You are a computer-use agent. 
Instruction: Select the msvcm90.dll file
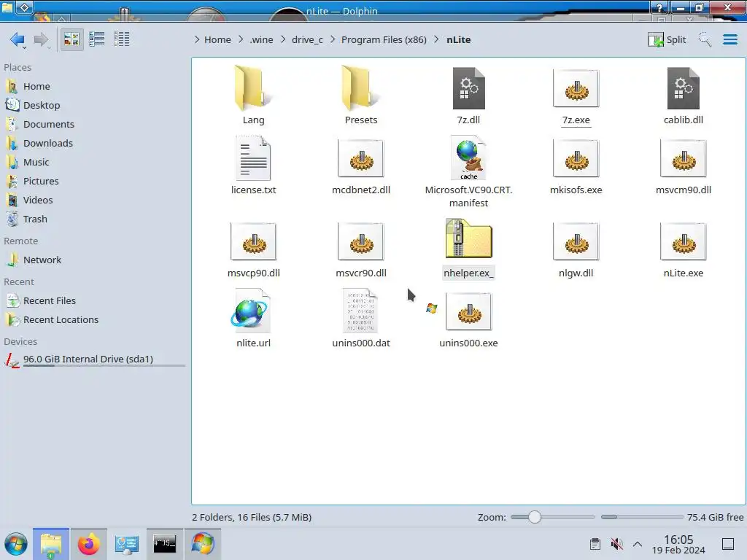click(x=683, y=166)
